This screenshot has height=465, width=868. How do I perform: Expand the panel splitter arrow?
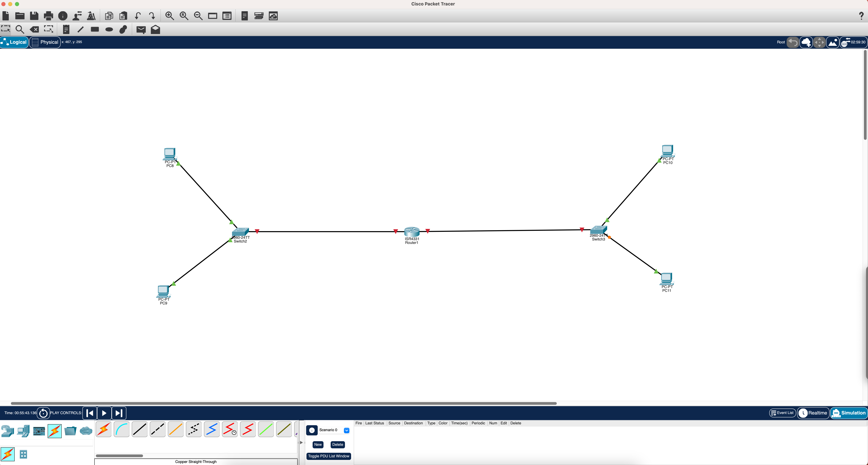click(301, 442)
